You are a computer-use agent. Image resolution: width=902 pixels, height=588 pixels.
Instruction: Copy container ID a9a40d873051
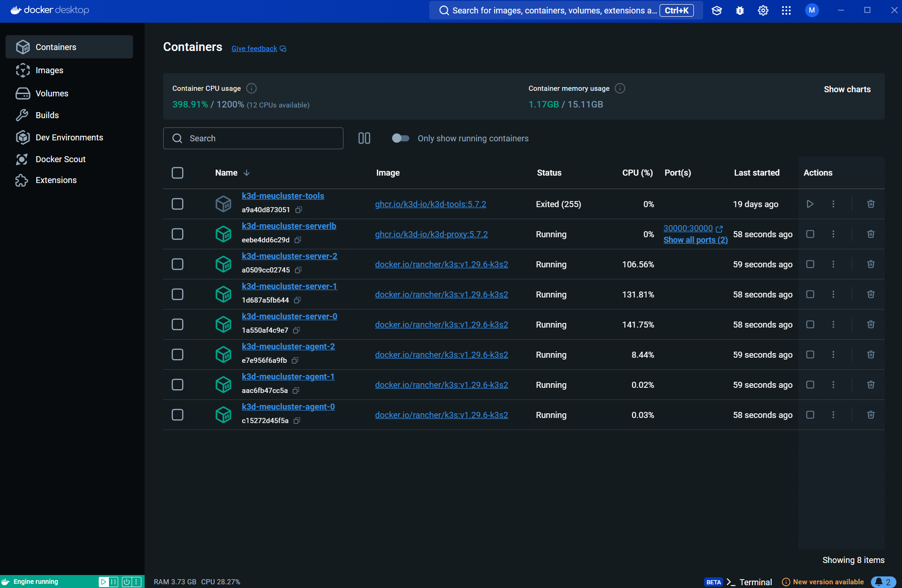pos(299,210)
